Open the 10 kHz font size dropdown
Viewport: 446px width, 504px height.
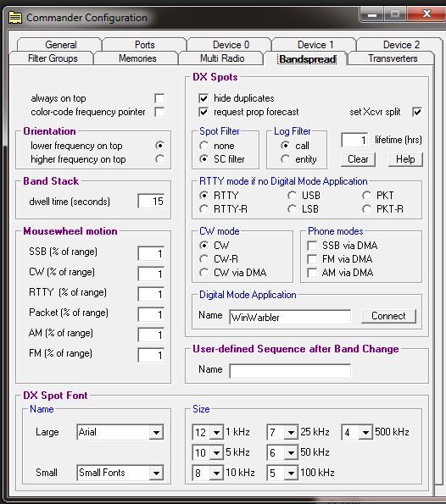[216, 473]
